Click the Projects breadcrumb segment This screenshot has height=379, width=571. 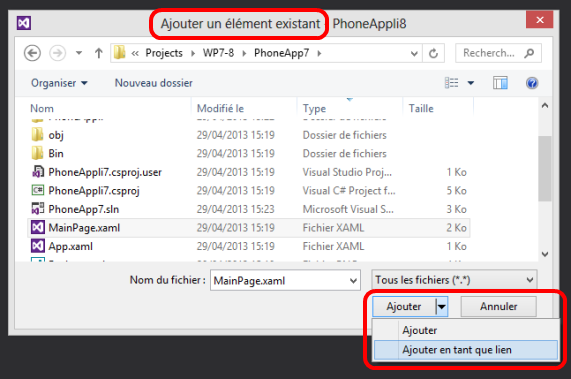tap(164, 53)
